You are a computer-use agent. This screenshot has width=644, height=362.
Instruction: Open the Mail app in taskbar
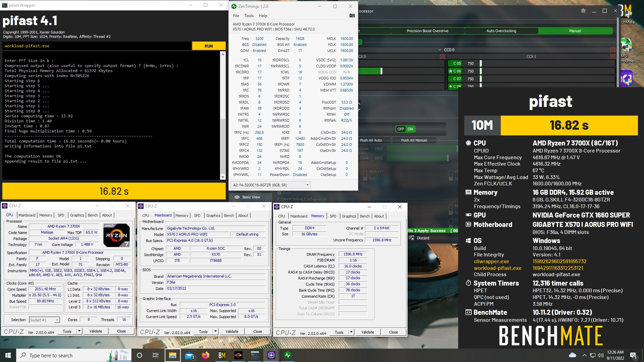(x=190, y=355)
